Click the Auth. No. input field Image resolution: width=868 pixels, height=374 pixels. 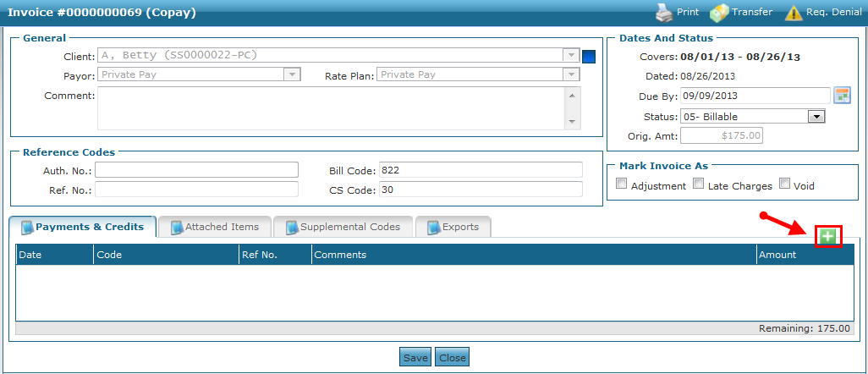196,170
